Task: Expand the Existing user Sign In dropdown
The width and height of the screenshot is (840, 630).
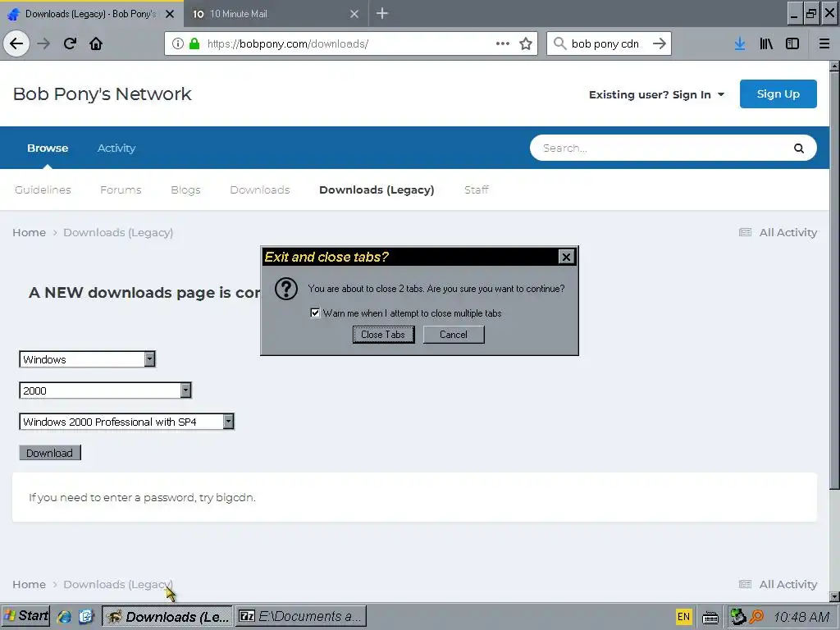Action: 657,95
